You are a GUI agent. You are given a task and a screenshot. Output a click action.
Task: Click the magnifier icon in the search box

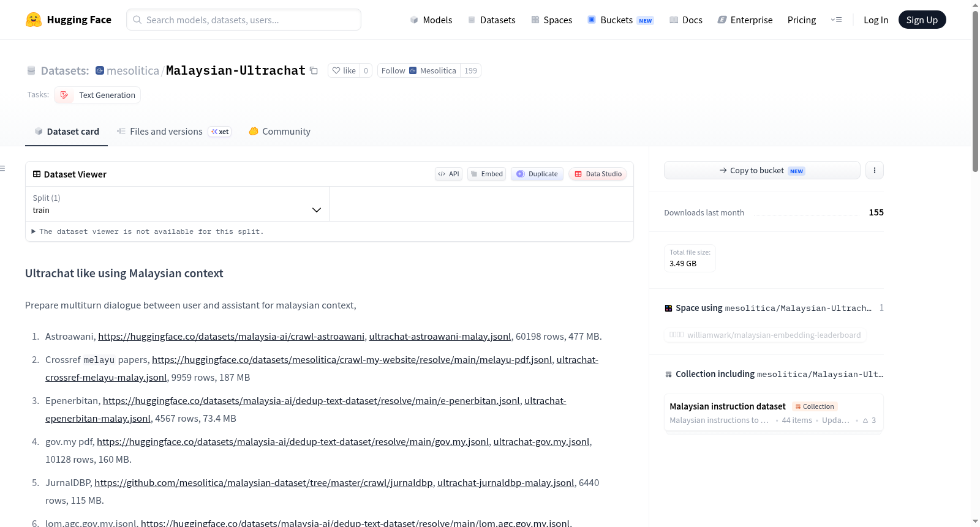pos(137,20)
